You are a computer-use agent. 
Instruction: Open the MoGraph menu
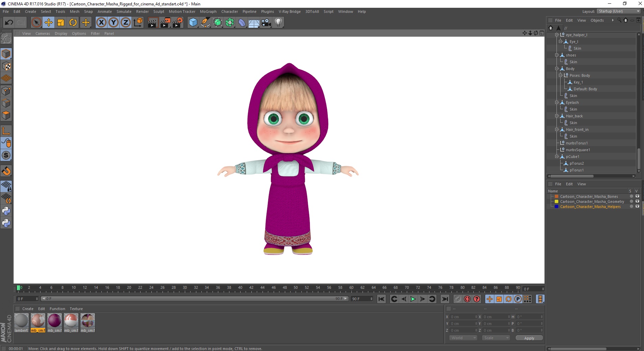(x=208, y=11)
